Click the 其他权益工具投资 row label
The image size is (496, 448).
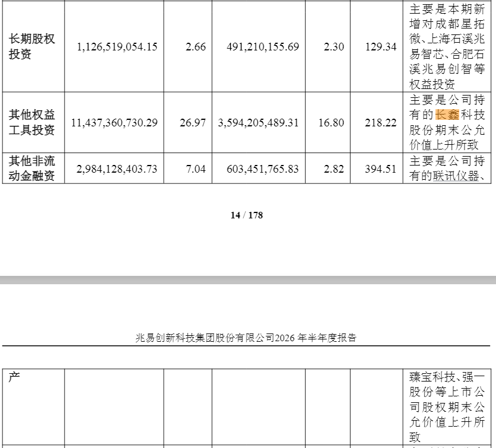click(31, 122)
